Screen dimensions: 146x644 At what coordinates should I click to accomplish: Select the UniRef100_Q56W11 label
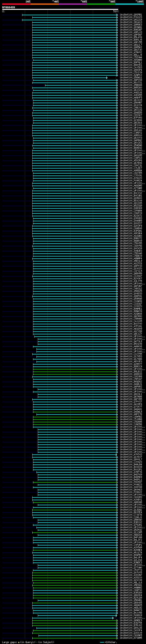[131, 77]
